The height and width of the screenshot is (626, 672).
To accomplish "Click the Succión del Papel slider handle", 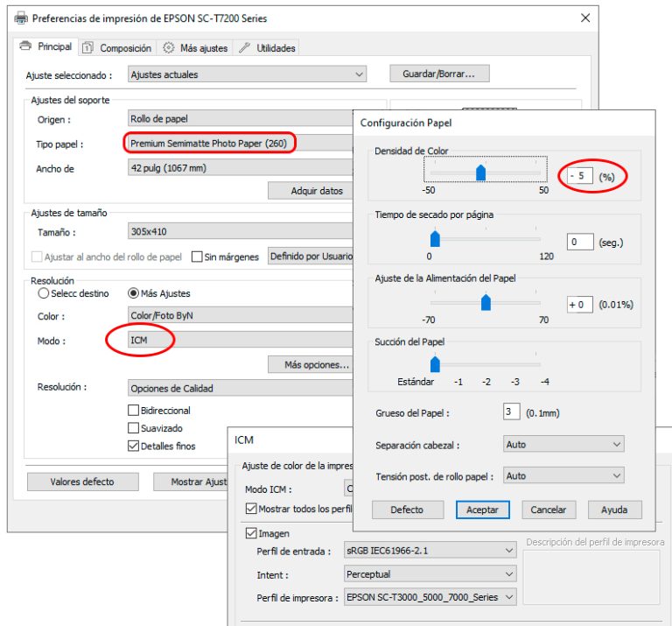I will coord(435,363).
